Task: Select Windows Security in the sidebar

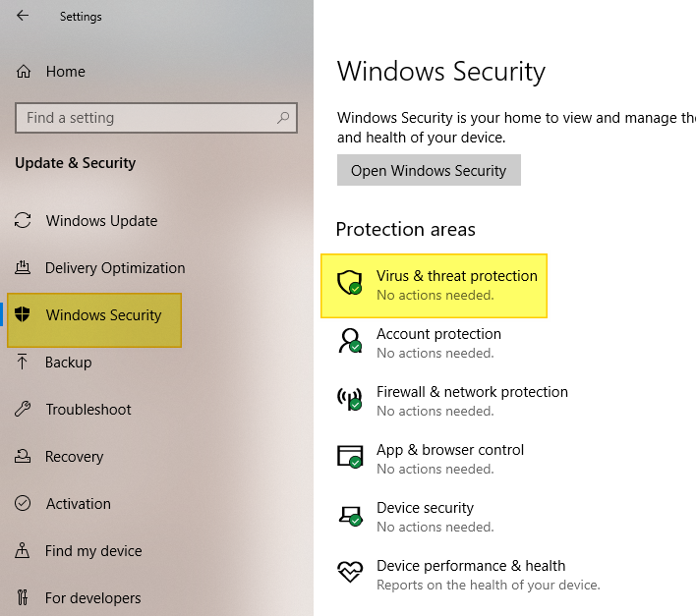Action: tap(103, 315)
